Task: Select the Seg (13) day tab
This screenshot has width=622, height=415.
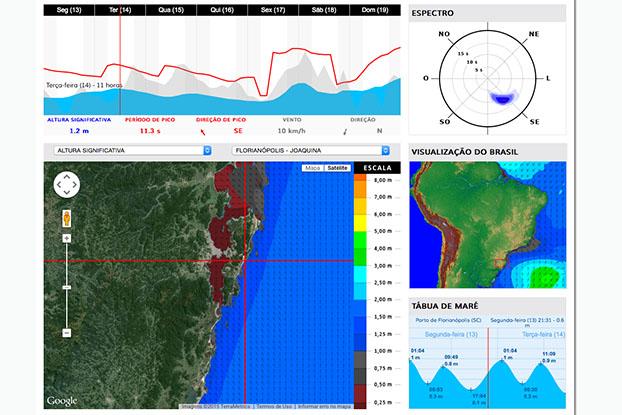Action: pos(69,10)
